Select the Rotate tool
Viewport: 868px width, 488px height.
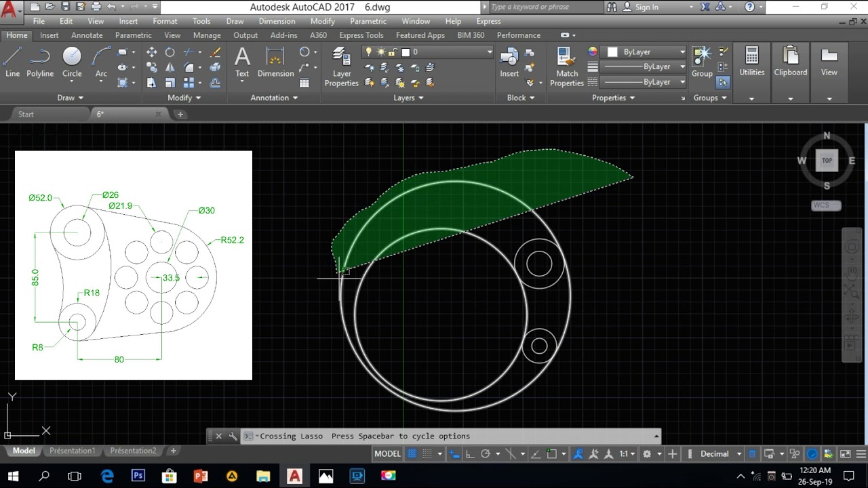(170, 52)
